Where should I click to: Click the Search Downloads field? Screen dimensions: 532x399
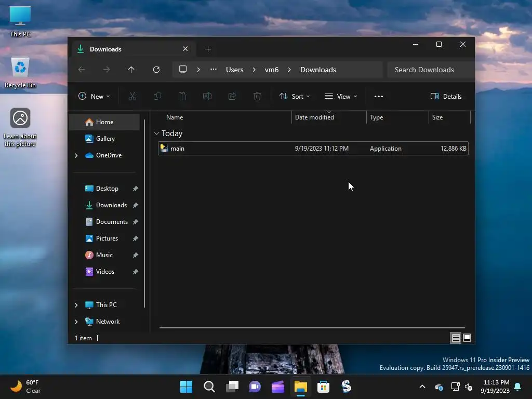click(x=431, y=70)
